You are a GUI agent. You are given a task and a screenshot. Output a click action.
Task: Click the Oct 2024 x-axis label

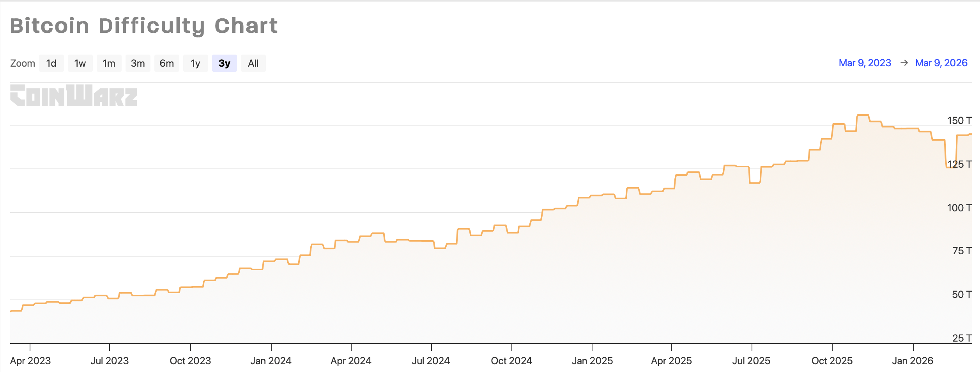pos(511,361)
